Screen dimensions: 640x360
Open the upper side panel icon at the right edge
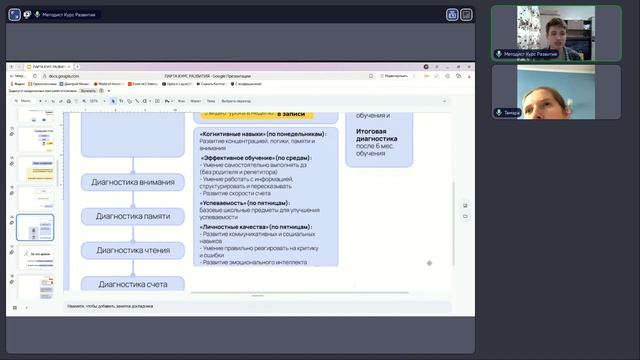click(465, 205)
